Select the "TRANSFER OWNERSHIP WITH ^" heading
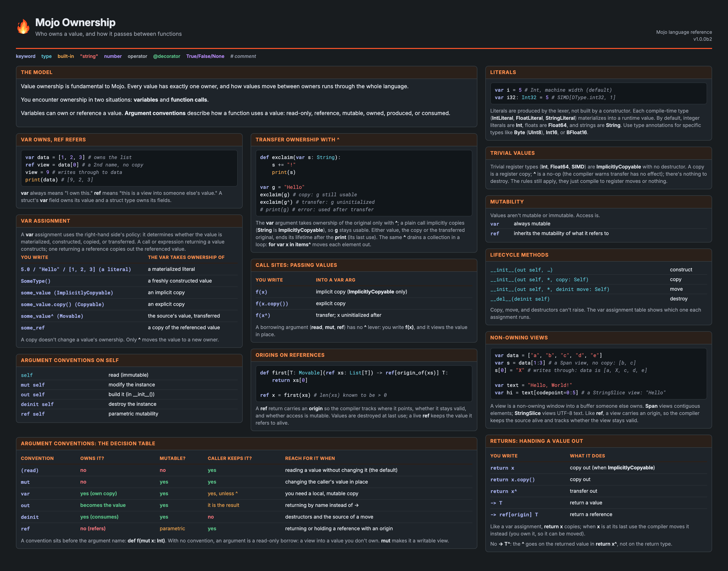The image size is (728, 571). (297, 139)
